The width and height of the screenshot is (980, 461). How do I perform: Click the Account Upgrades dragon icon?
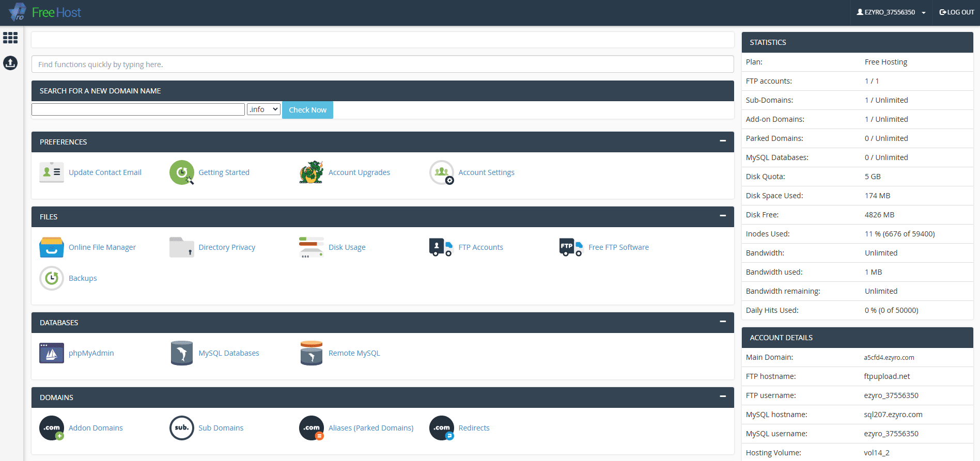coord(312,172)
